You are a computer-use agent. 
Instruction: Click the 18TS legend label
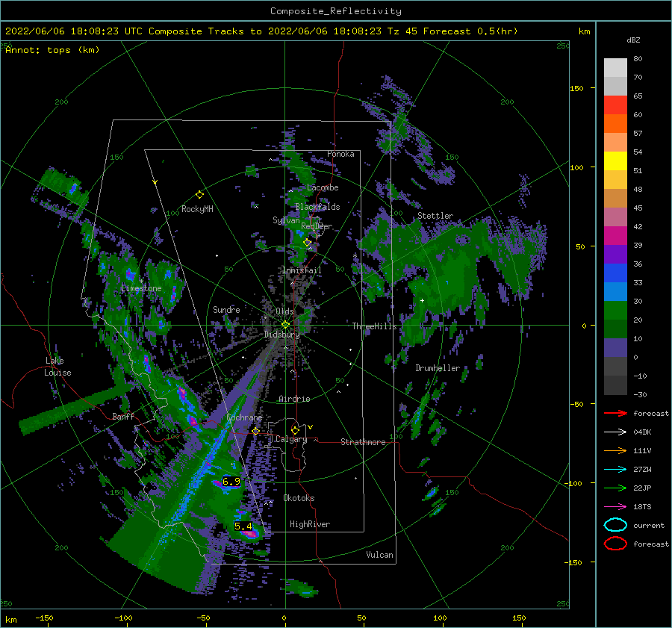tap(642, 507)
